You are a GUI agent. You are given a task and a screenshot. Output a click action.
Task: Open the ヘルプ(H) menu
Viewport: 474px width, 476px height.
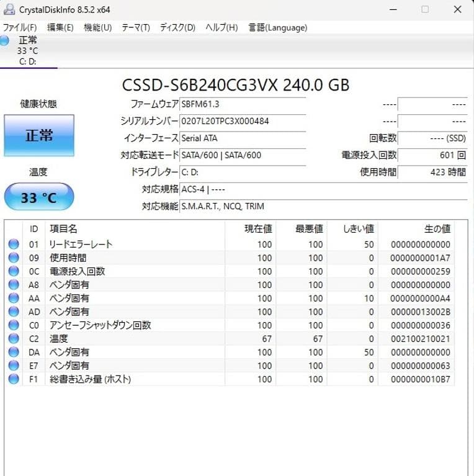[221, 28]
